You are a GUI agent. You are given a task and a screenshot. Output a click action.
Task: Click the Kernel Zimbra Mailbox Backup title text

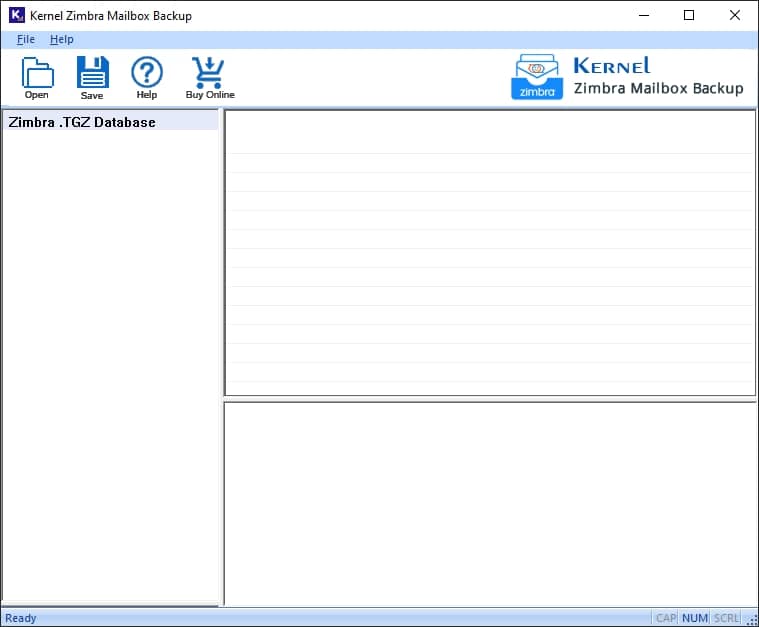pyautogui.click(x=111, y=16)
